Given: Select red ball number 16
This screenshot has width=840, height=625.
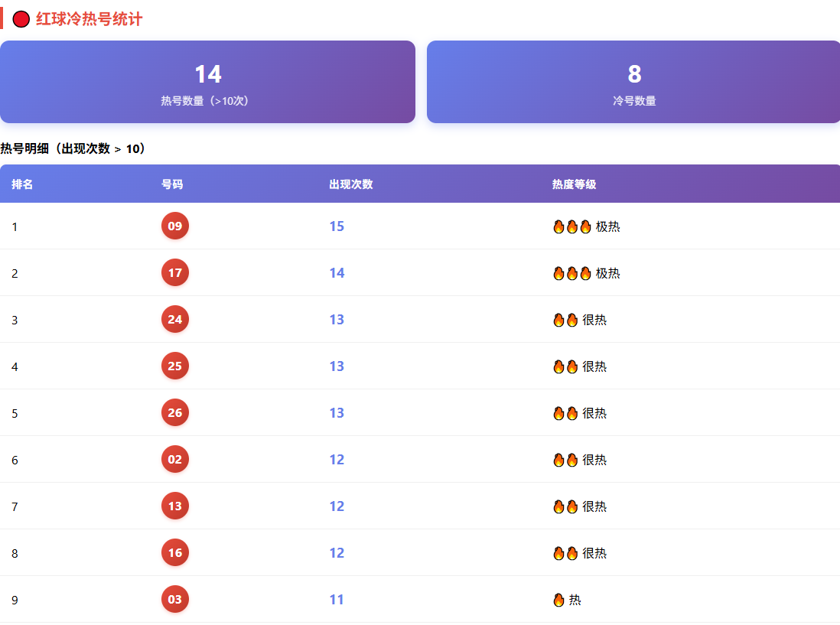Looking at the screenshot, I should [x=175, y=552].
